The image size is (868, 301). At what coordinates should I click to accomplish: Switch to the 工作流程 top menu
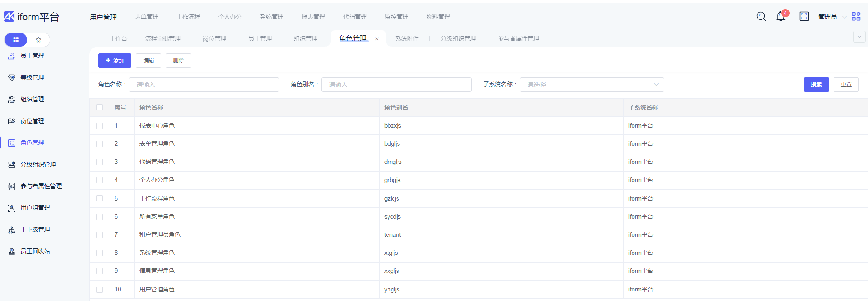coord(188,17)
